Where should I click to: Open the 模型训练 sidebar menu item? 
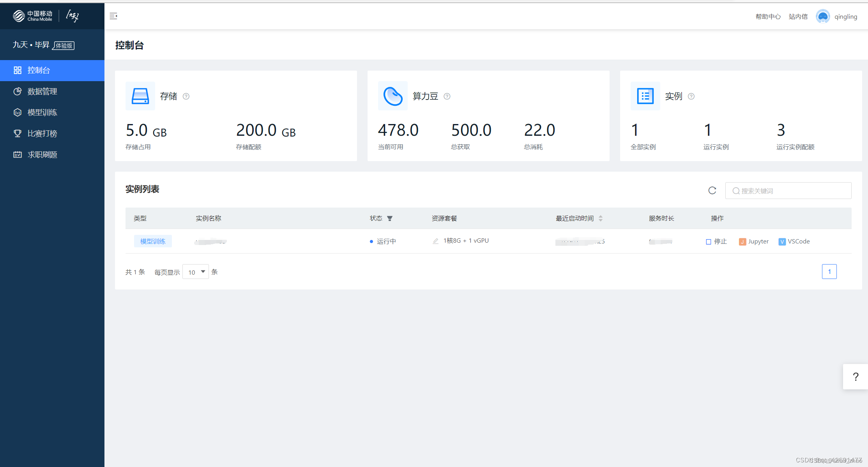click(x=52, y=112)
